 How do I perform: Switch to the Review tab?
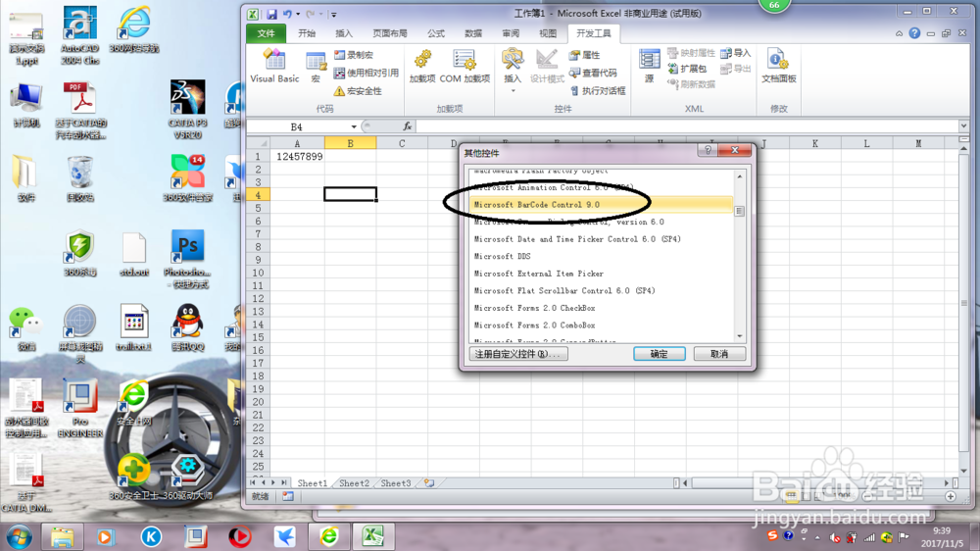511,33
